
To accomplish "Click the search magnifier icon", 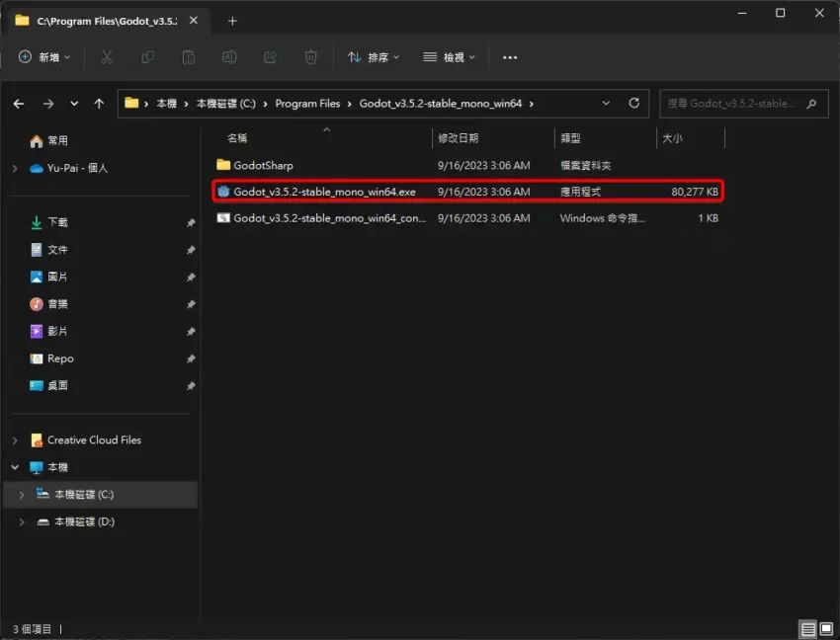I will pyautogui.click(x=811, y=104).
